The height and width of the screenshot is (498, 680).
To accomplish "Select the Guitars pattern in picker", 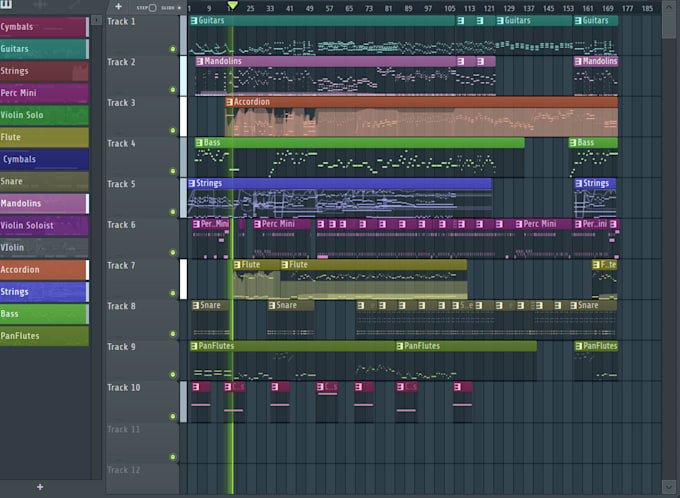I will point(44,49).
